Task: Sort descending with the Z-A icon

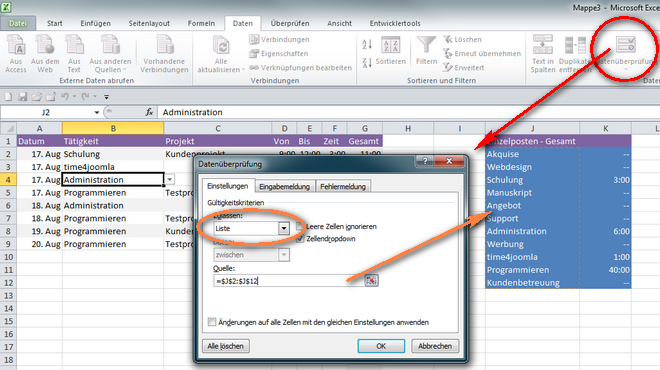Action: [x=367, y=63]
